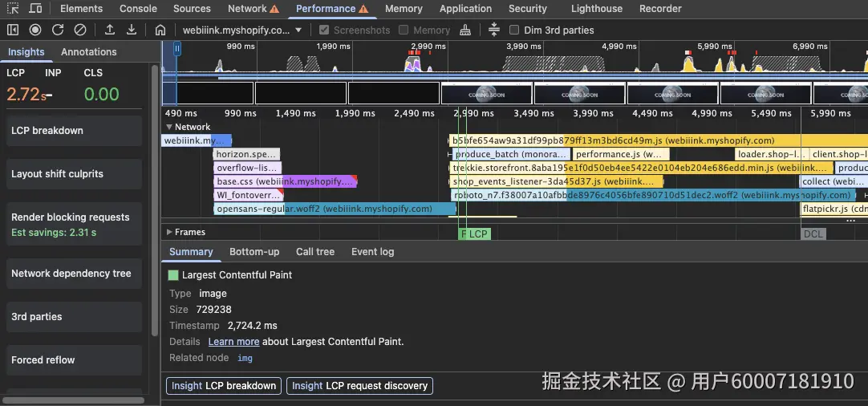Expand the Frames track
868x406 pixels.
click(168, 232)
